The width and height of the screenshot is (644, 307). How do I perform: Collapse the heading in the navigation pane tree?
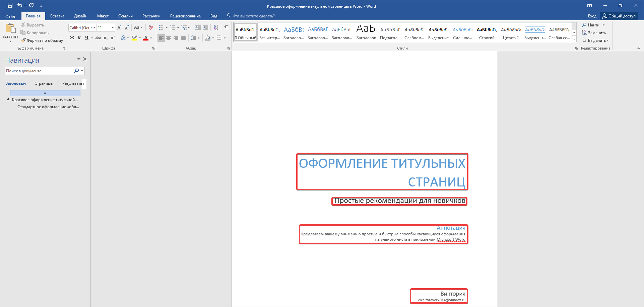(8, 99)
